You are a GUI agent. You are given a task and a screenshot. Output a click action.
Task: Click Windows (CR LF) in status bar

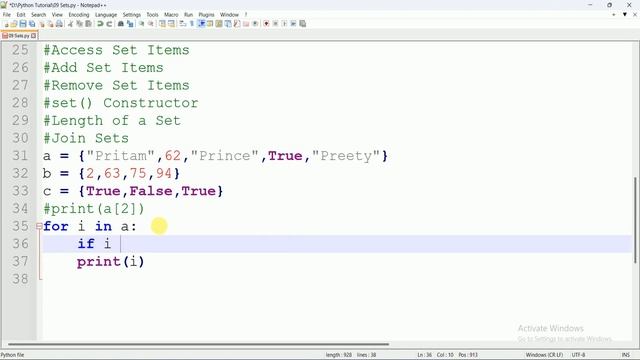pos(544,355)
